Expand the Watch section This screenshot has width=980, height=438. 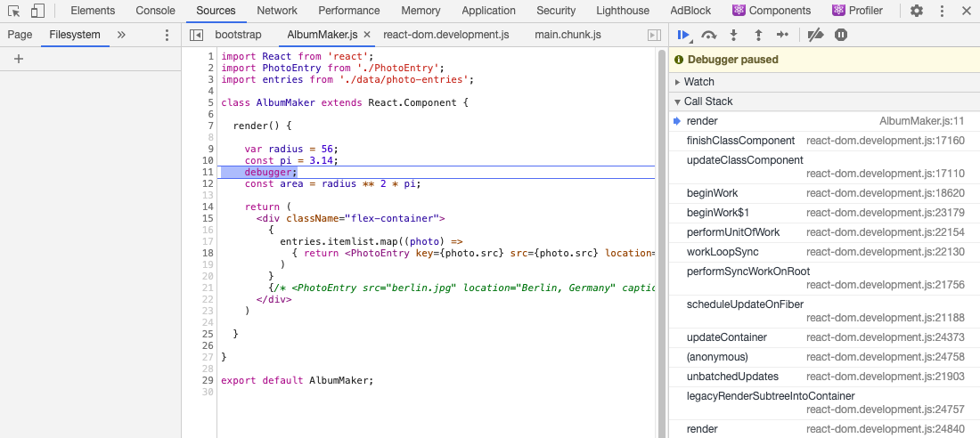pyautogui.click(x=698, y=82)
